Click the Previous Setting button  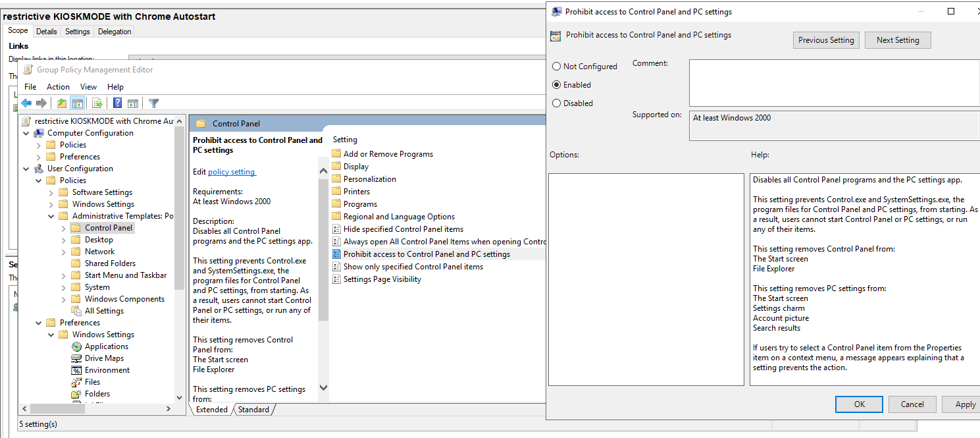click(826, 40)
